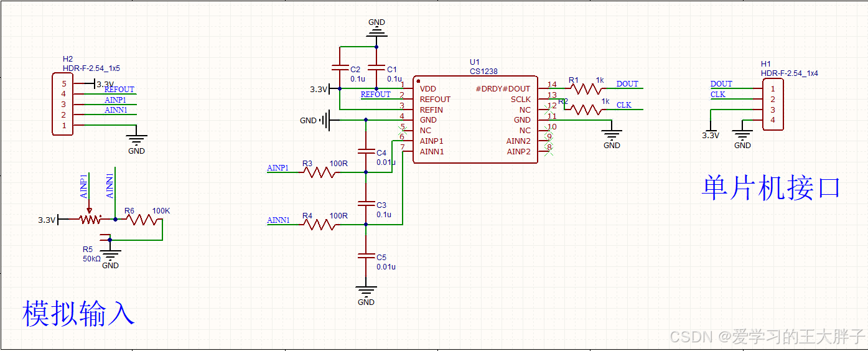Screen dimensions: 868x351
Task: Select the U1 CS1238 chip body
Action: [475, 120]
